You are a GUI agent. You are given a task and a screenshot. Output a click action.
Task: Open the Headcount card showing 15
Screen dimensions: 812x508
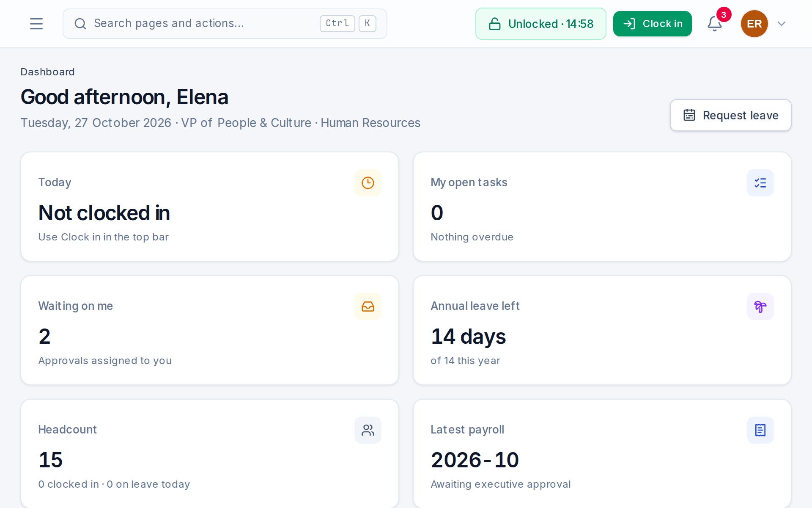click(210, 453)
